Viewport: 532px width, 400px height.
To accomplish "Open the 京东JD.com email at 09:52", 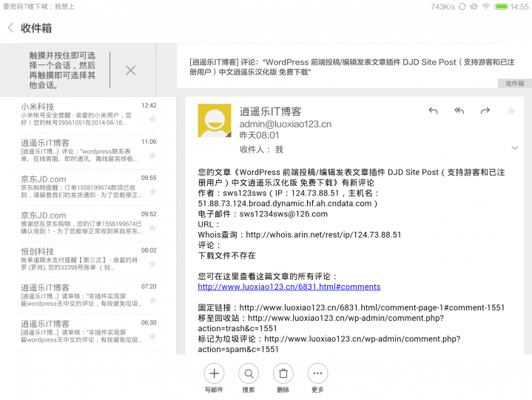I will (89, 224).
